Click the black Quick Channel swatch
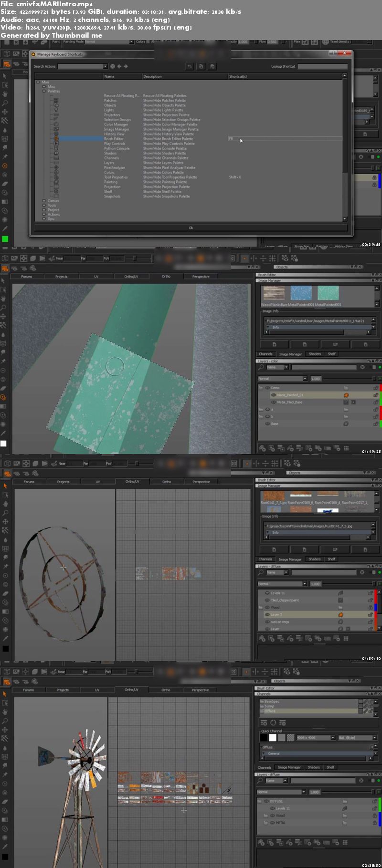The height and width of the screenshot is (868, 382). point(264,738)
